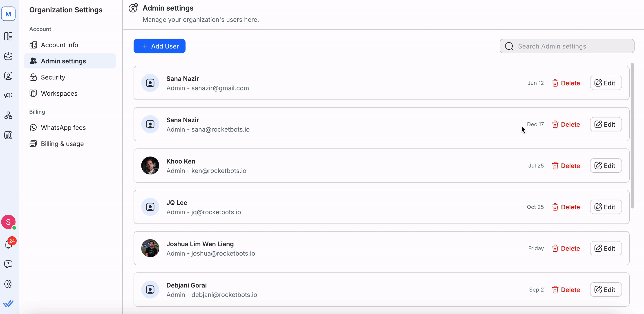This screenshot has height=314, width=644.
Task: Open the settings gear icon in left rail
Action: pyautogui.click(x=8, y=284)
